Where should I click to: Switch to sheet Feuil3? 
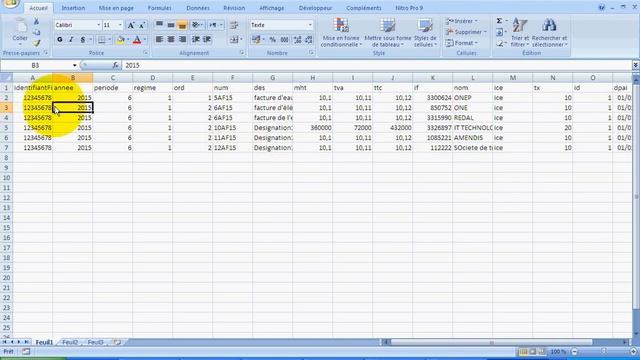pos(96,342)
